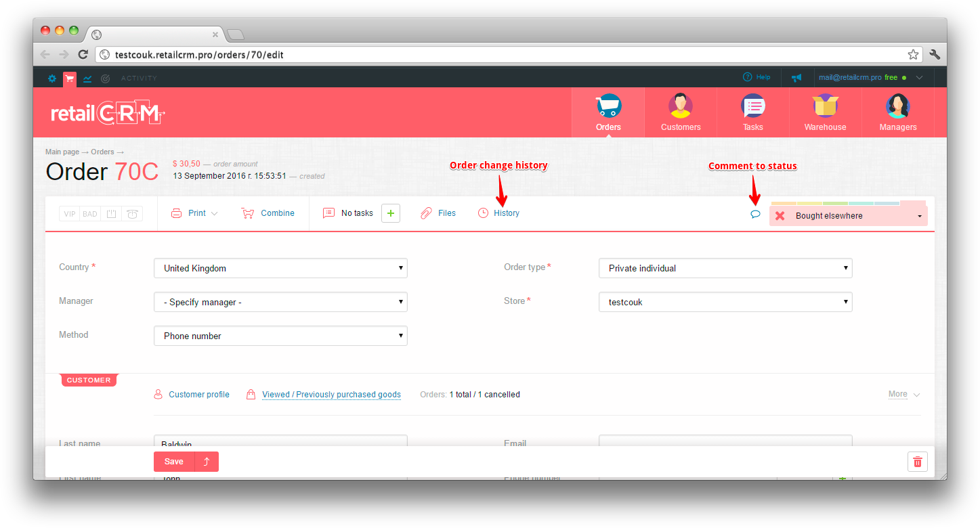Add a new task with plus button
980x528 pixels.
pyautogui.click(x=391, y=213)
